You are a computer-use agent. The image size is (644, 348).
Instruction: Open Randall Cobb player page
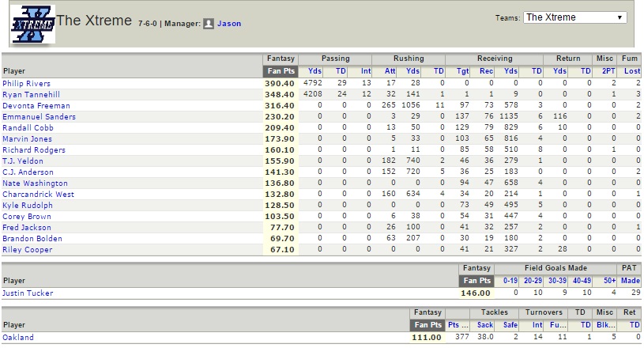pos(28,128)
